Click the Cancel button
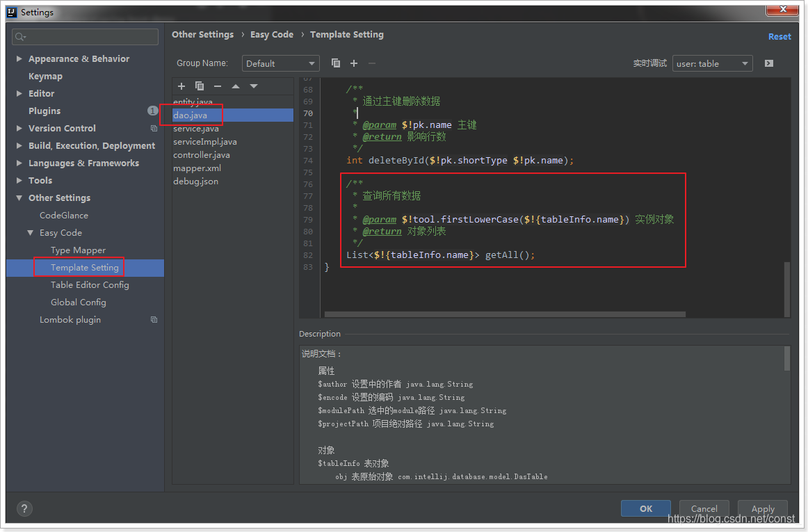Screen dimensions: 808x532 pyautogui.click(x=704, y=508)
